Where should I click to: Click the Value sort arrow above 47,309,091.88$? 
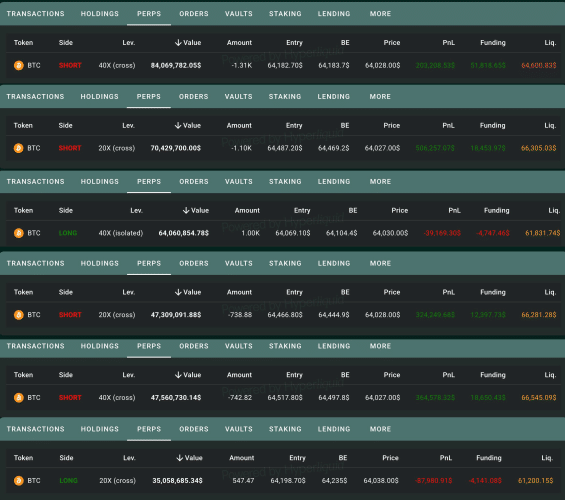pos(178,292)
